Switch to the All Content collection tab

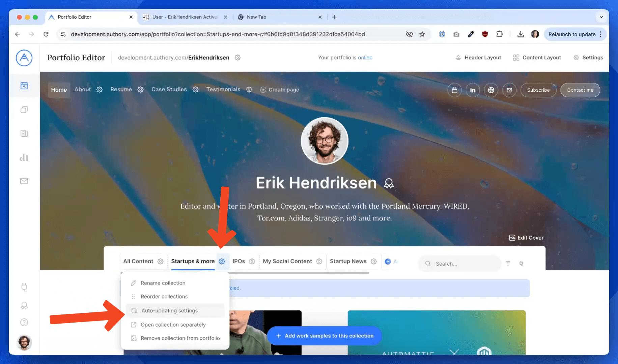click(138, 261)
